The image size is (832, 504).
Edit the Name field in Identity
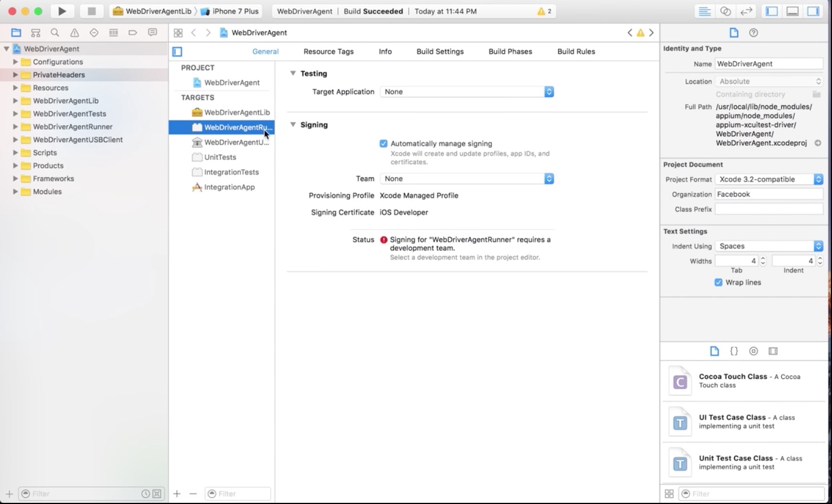(769, 64)
